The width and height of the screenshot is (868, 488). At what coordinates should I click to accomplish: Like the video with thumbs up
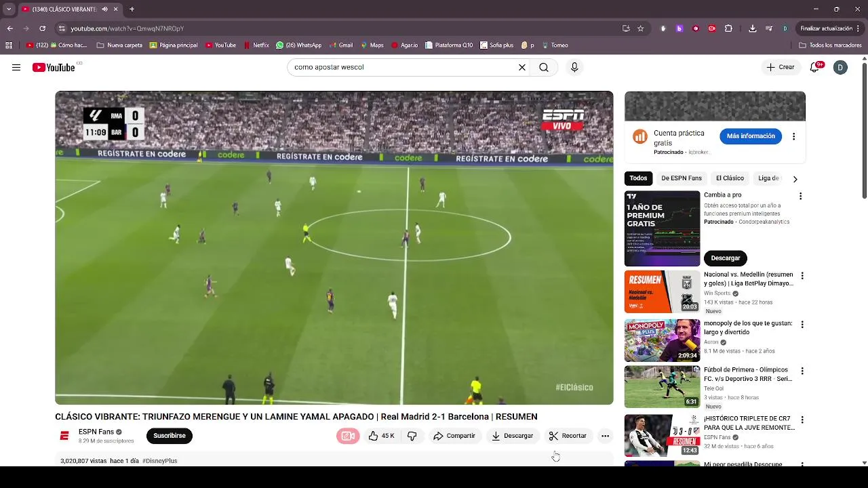381,436
